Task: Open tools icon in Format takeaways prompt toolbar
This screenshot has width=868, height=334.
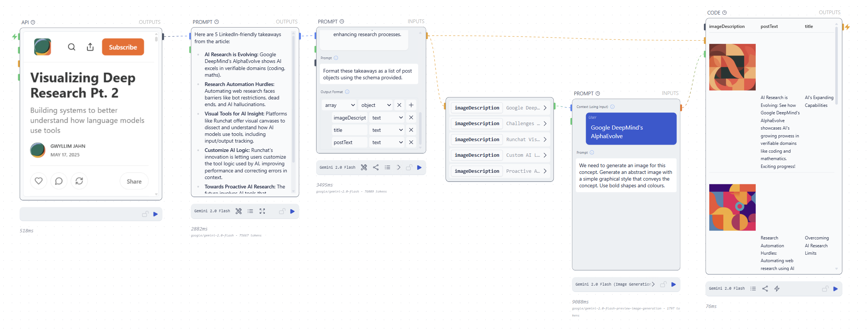Action: coord(364,168)
